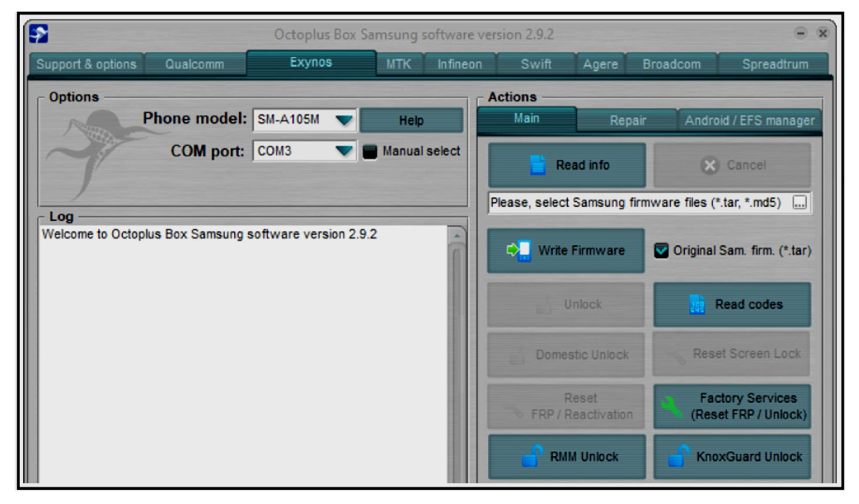This screenshot has width=859, height=504.
Task: Minimize the Octoplus Box window
Action: tap(800, 34)
